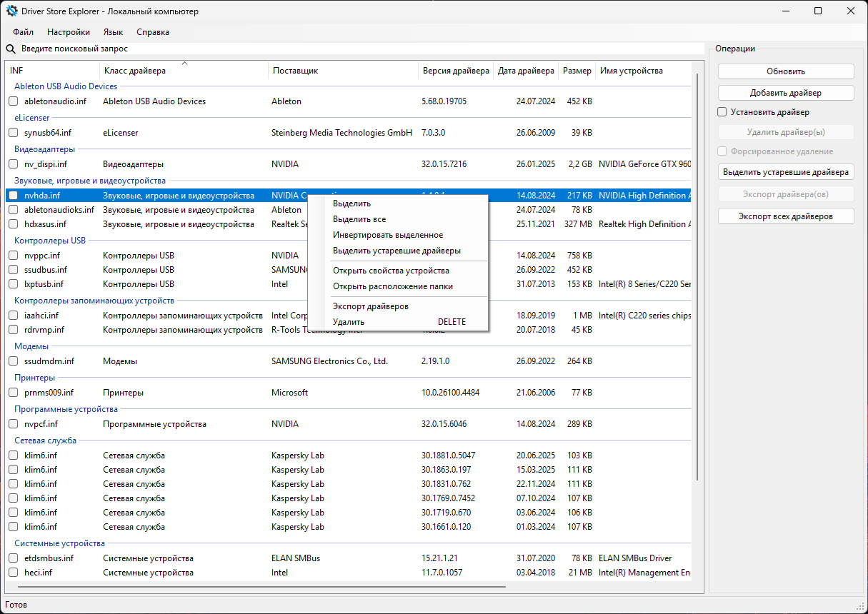Screen dimensions: 868x614
Task: Sort by the "Дата драйвера" column header
Action: [527, 71]
